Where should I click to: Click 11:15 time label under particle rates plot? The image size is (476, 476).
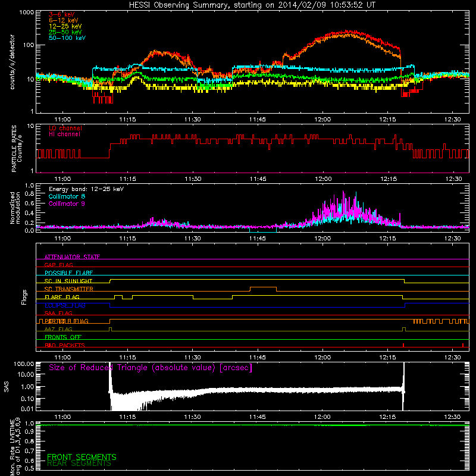(x=127, y=179)
